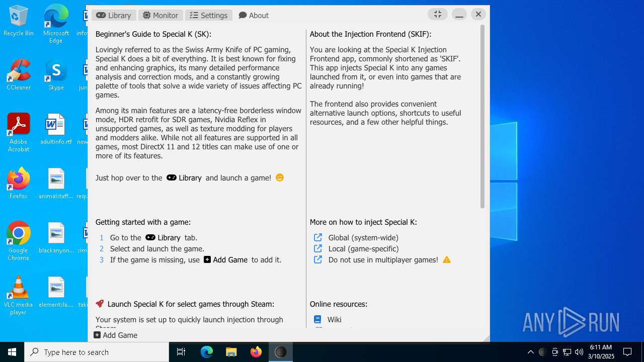Click the gamepad icon in step 1 of Getting started

150,237
